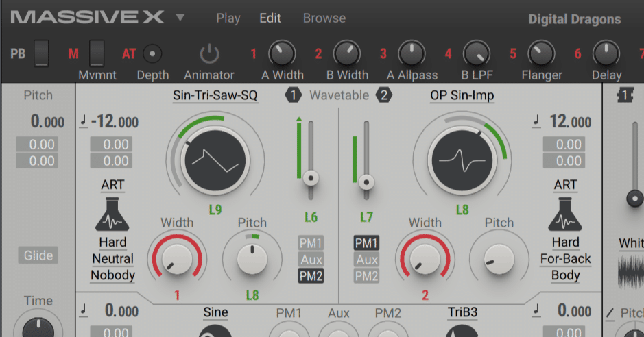Viewport: 644px width, 337px height.
Task: Open the Sin-Tri-Saw-SQ wavetable menu
Action: 215,95
